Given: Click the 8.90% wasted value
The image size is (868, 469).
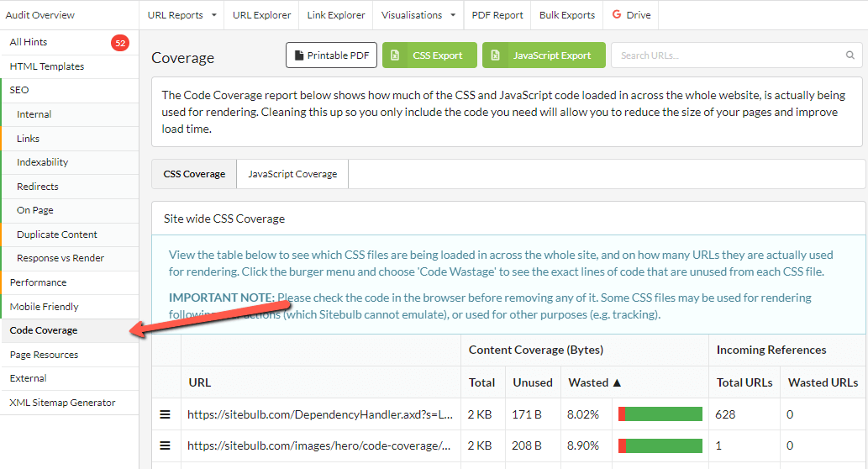Looking at the screenshot, I should point(583,445).
